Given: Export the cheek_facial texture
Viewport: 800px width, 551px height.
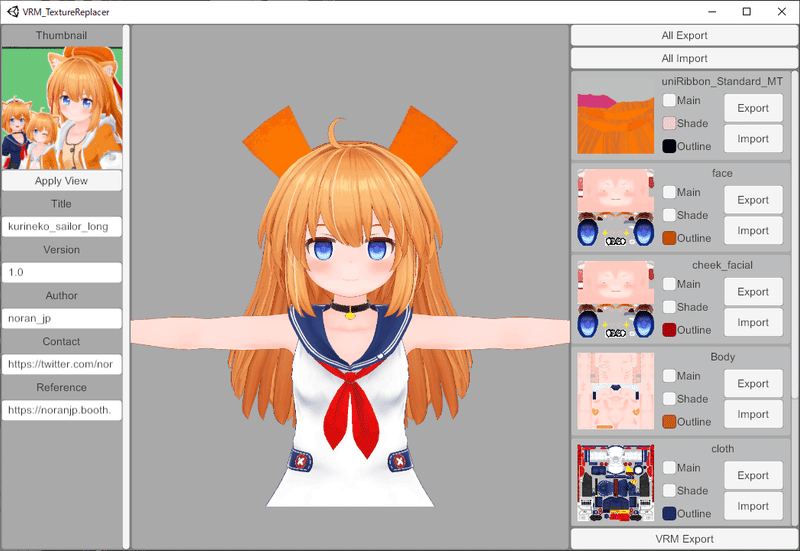Looking at the screenshot, I should tap(753, 292).
